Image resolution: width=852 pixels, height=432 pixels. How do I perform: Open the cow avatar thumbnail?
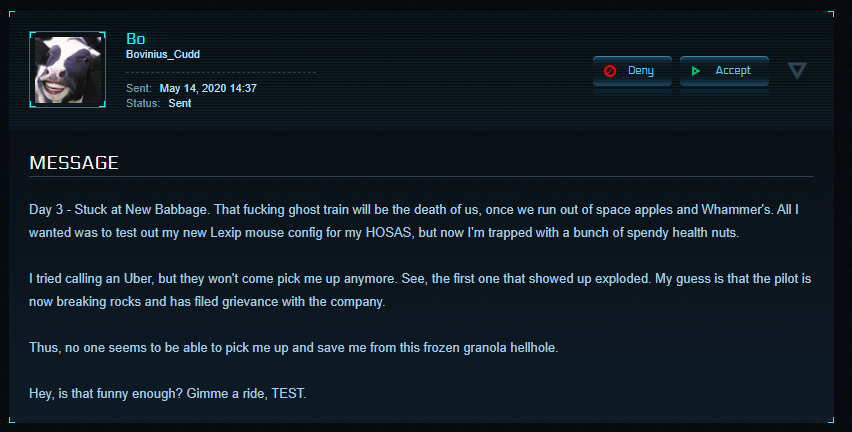coord(68,69)
